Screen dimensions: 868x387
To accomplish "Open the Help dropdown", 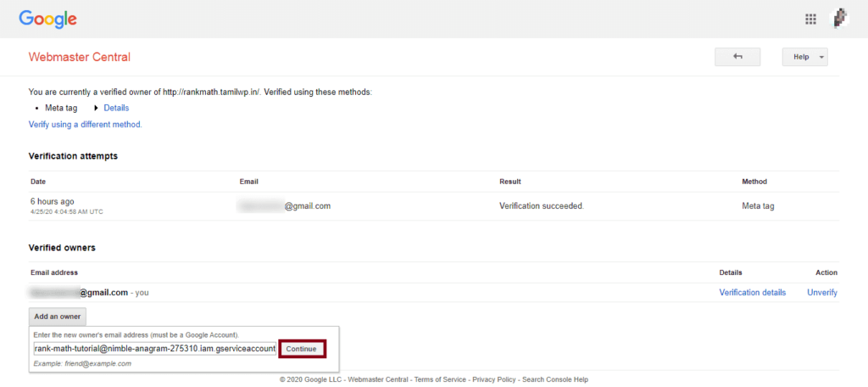I will pyautogui.click(x=805, y=57).
